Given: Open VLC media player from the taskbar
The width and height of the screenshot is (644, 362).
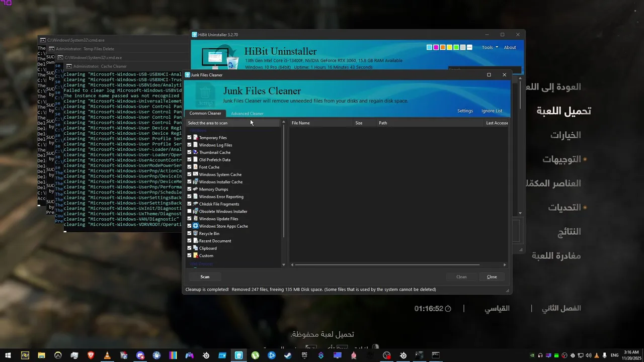Looking at the screenshot, I should pyautogui.click(x=107, y=355).
